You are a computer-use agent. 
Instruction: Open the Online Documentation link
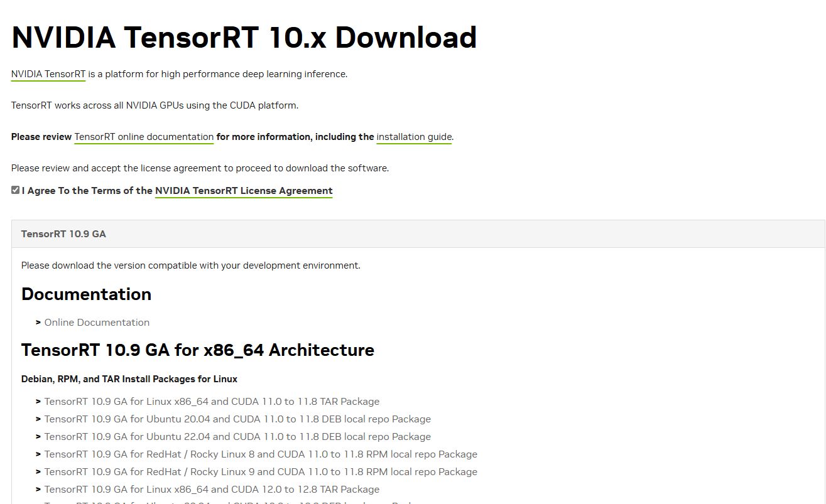(97, 323)
